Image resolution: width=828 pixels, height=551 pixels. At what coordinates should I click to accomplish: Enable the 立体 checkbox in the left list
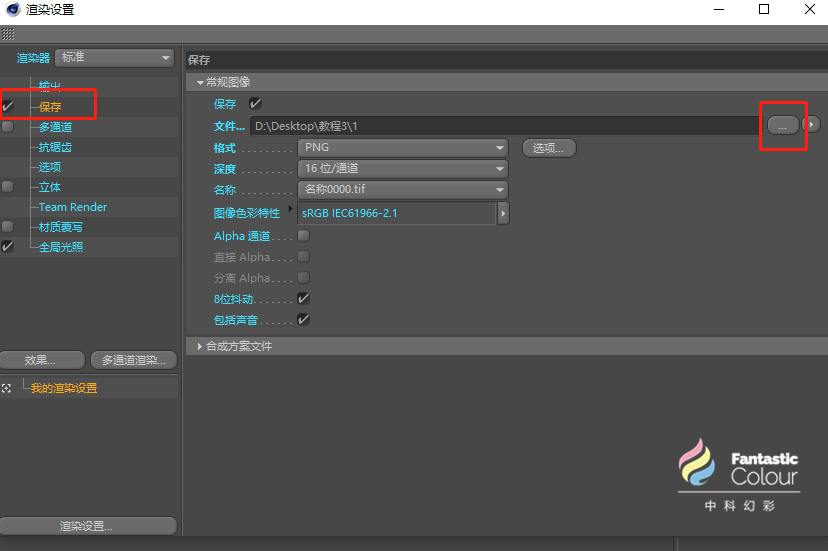pyautogui.click(x=7, y=186)
